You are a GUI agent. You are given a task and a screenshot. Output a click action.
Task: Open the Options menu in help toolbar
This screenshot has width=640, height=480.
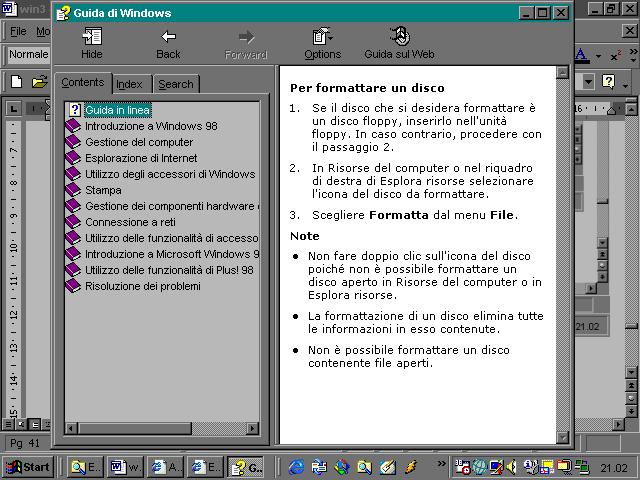pos(322,43)
